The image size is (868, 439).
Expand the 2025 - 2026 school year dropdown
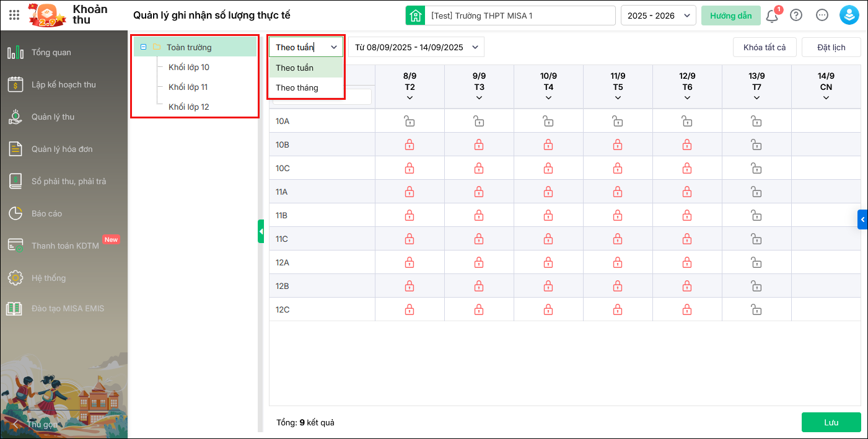click(659, 16)
